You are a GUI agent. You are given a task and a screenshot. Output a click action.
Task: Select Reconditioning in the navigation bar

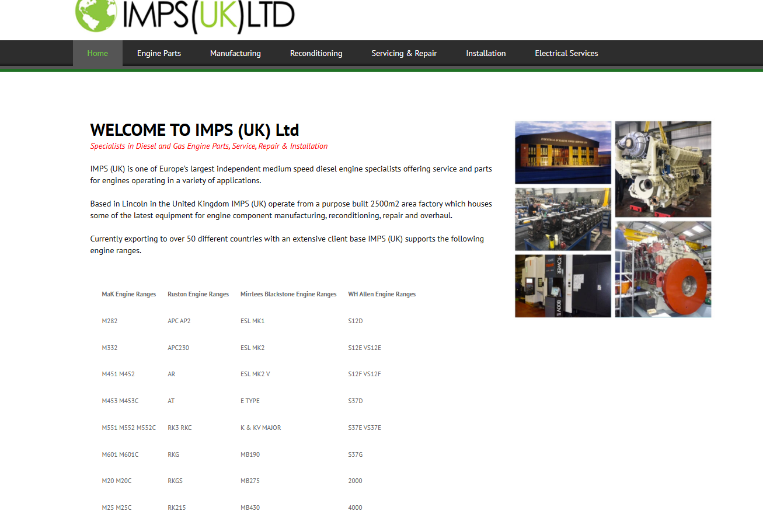[x=316, y=53]
